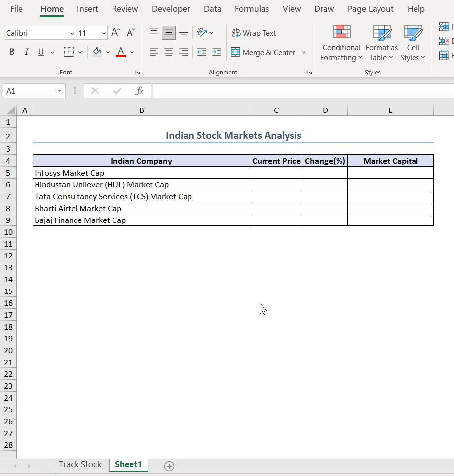Apply red font color
The image size is (454, 476).
tap(121, 52)
